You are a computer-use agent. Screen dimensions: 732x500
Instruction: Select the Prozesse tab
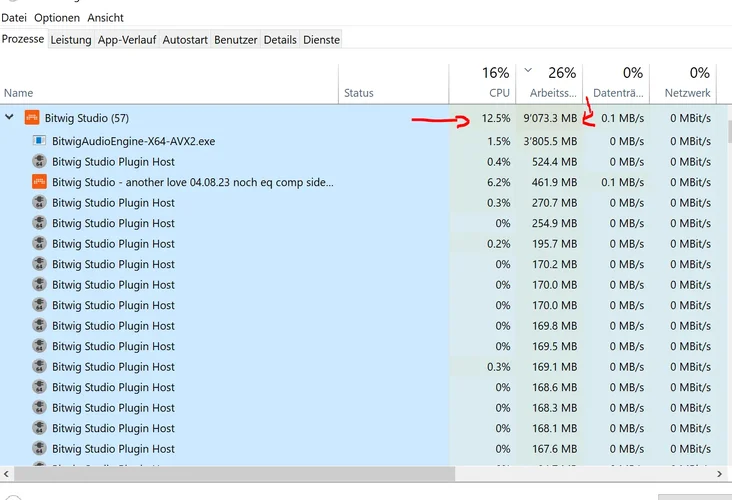click(23, 39)
